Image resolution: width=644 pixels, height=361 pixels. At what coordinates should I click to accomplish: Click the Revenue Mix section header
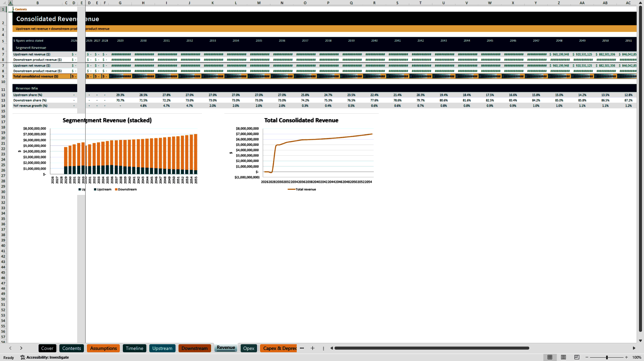[x=27, y=88]
